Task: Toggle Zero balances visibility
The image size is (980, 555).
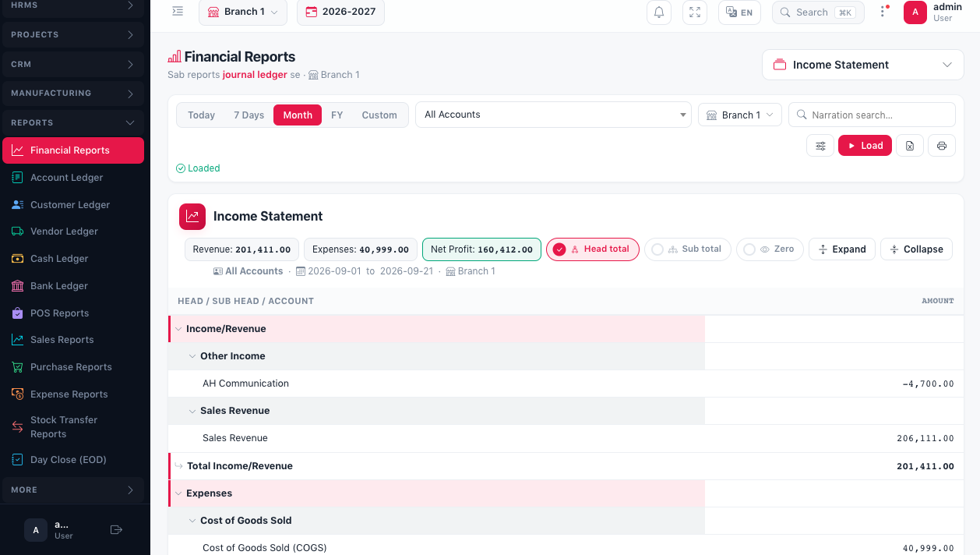Action: 770,249
